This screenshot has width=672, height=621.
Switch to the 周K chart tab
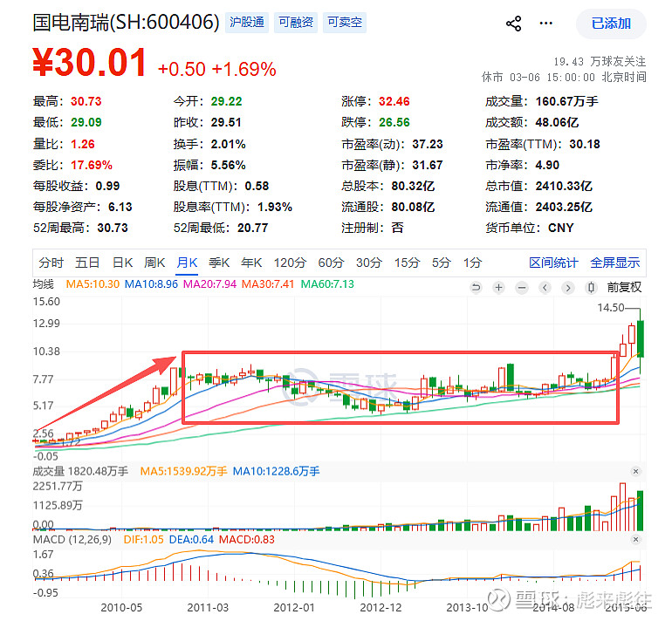point(154,263)
